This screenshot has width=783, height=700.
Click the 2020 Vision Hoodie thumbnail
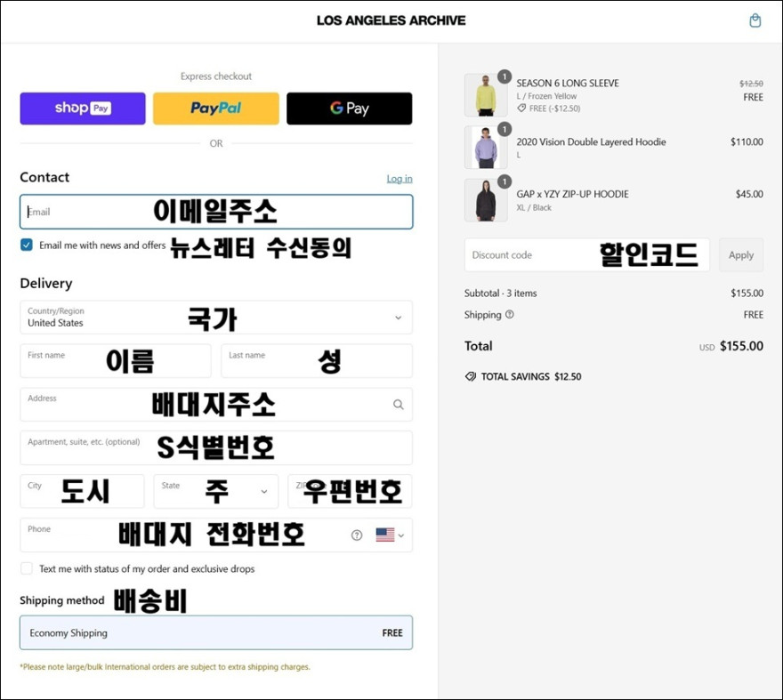(486, 148)
